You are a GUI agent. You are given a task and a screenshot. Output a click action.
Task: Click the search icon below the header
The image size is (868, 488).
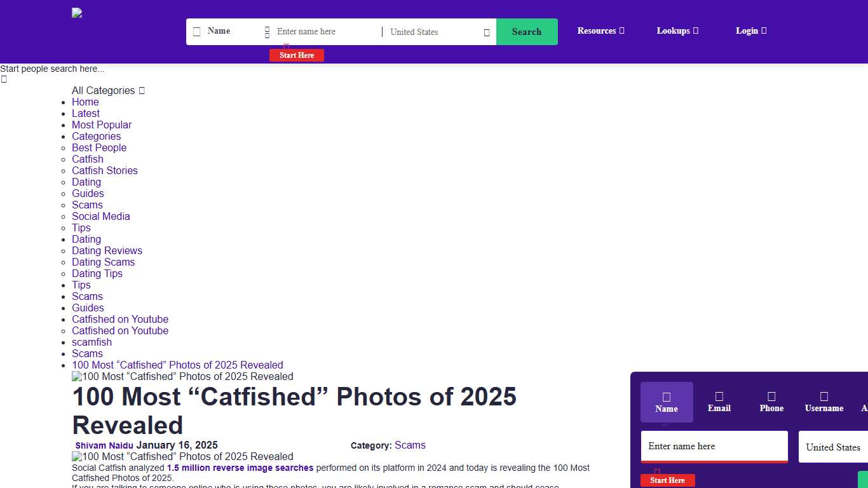tap(4, 79)
